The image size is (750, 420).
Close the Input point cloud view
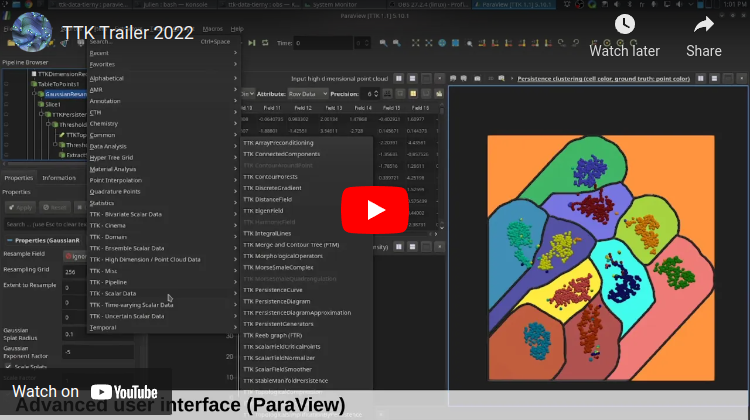[x=440, y=78]
